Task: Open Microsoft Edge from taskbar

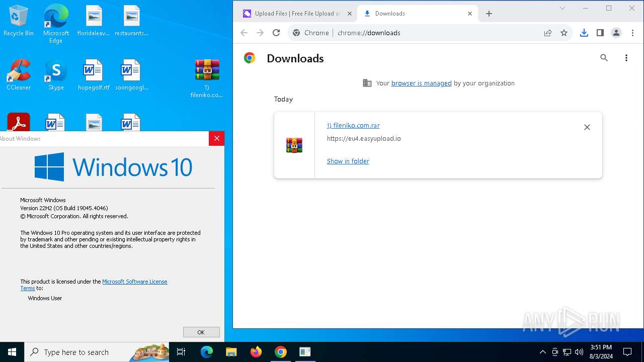Action: (x=207, y=352)
